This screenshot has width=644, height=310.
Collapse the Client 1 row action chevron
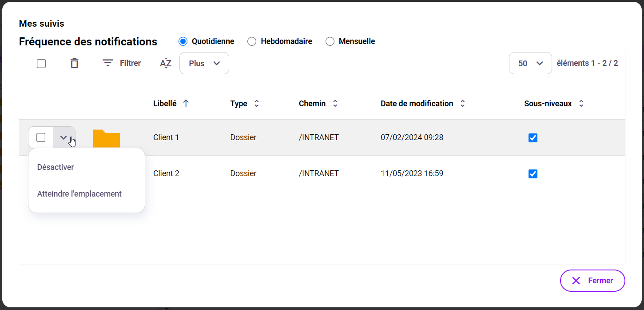[64, 137]
